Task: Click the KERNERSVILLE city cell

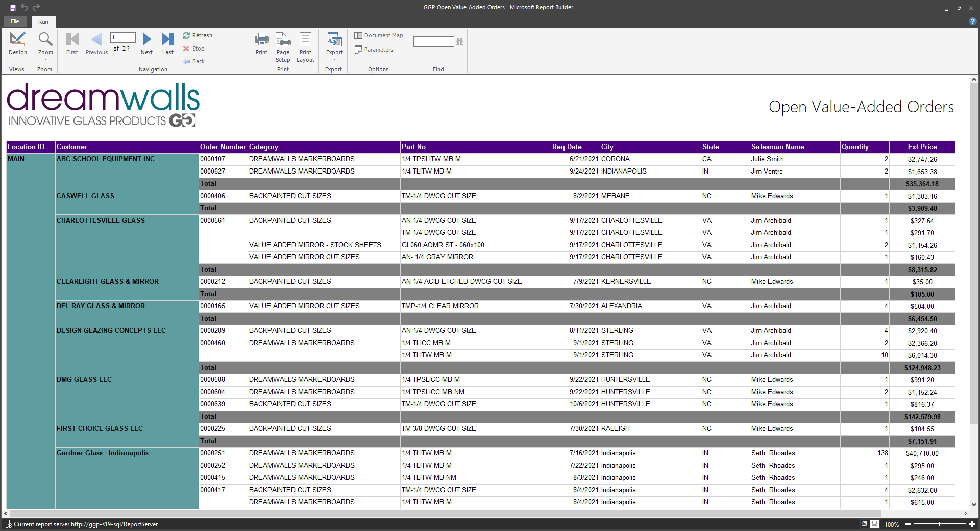Action: click(650, 282)
